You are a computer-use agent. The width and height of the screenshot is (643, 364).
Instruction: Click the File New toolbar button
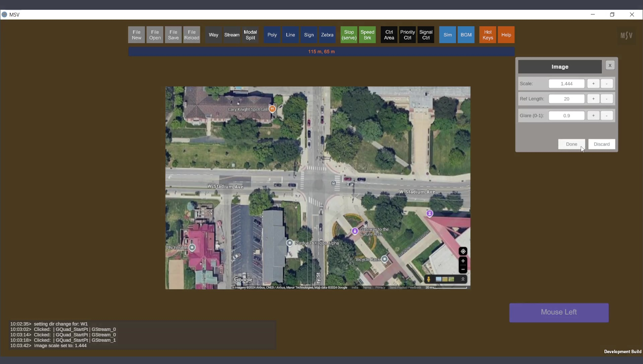tap(136, 35)
